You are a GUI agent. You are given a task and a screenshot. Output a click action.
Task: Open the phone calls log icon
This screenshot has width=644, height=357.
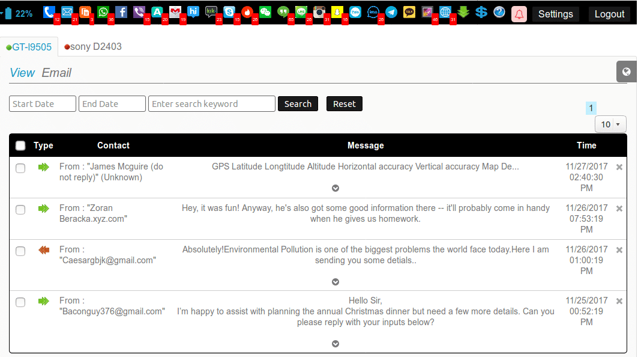coord(49,12)
